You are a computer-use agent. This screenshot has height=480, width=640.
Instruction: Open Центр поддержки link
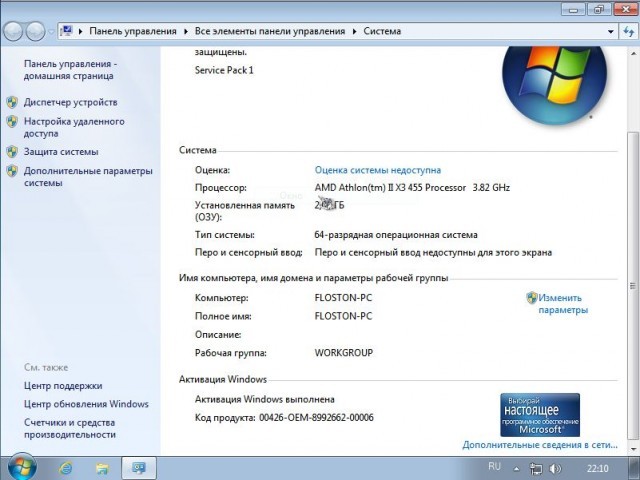[x=63, y=386]
